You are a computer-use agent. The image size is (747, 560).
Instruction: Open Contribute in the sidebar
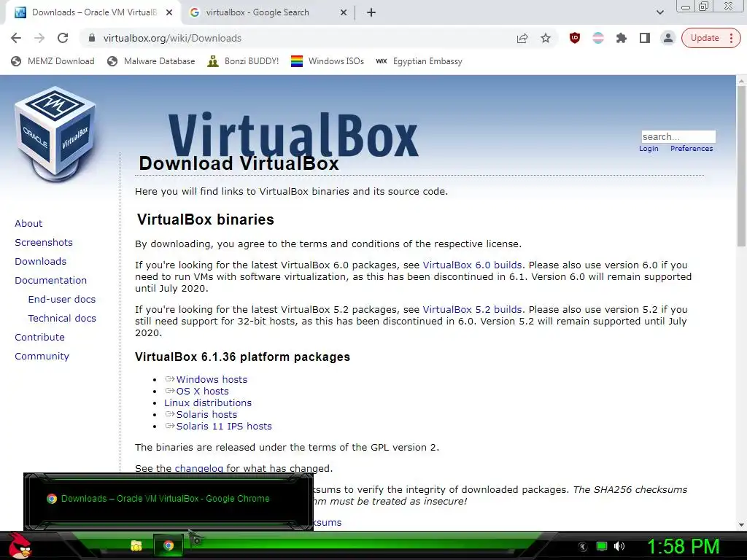39,337
